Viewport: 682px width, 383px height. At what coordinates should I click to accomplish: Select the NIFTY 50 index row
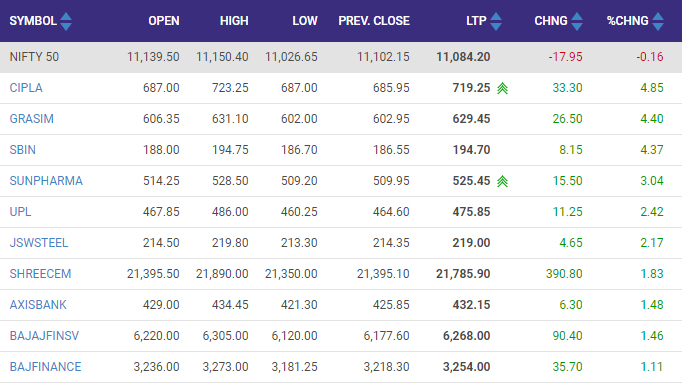341,57
